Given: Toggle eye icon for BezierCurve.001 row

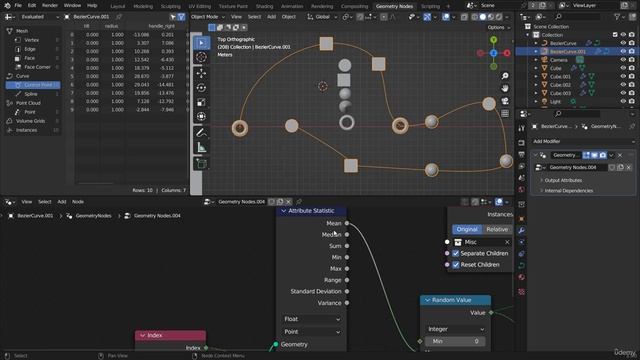Looking at the screenshot, I should tap(623, 51).
